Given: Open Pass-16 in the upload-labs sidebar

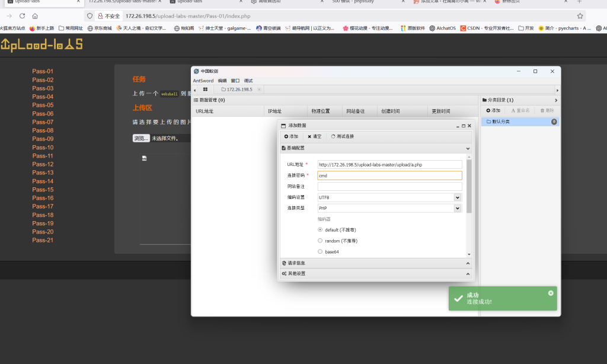Looking at the screenshot, I should click(43, 198).
